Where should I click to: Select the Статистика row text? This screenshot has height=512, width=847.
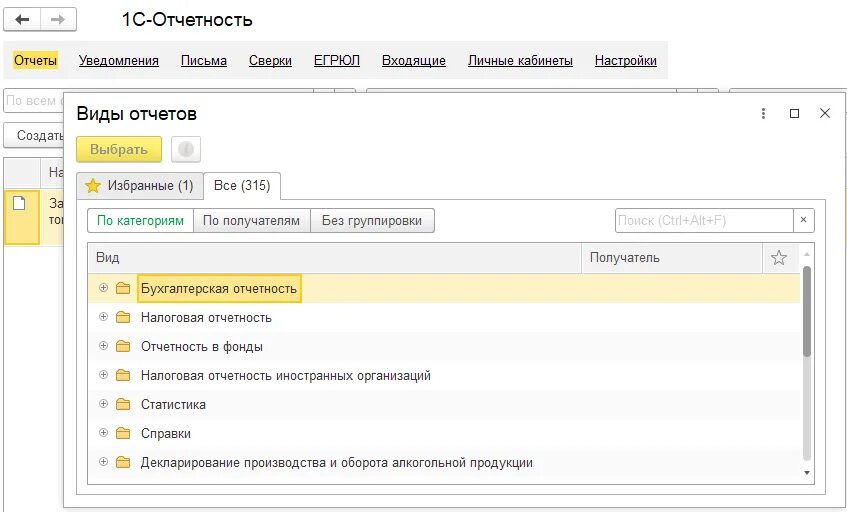pyautogui.click(x=173, y=404)
